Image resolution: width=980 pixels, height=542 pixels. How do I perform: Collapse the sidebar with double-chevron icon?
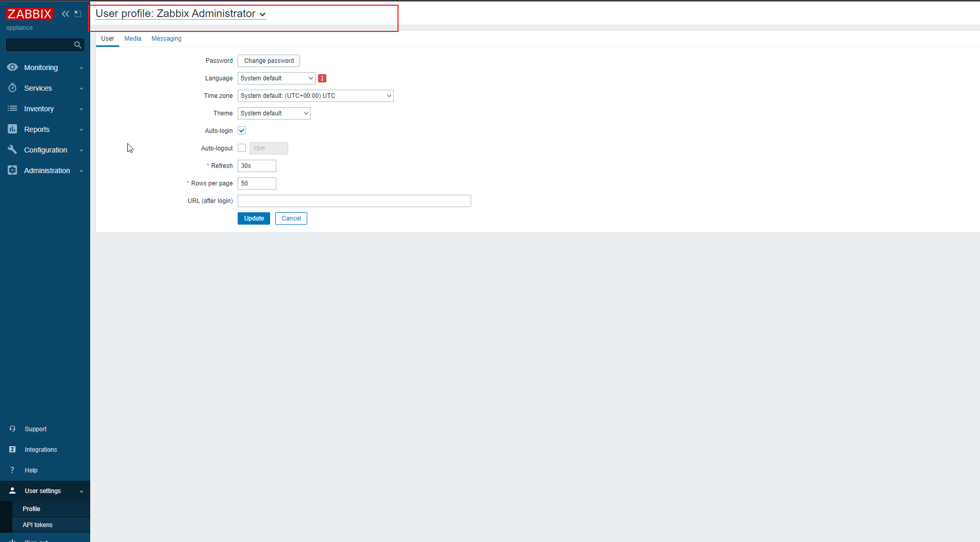(x=65, y=14)
